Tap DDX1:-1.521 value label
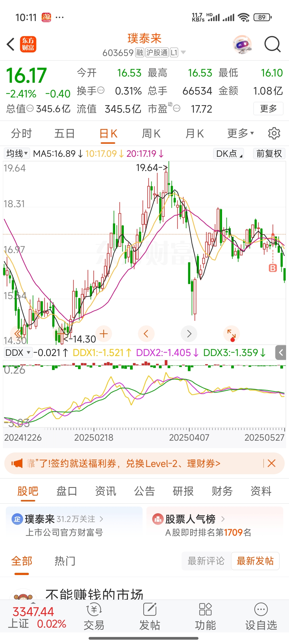 102,353
